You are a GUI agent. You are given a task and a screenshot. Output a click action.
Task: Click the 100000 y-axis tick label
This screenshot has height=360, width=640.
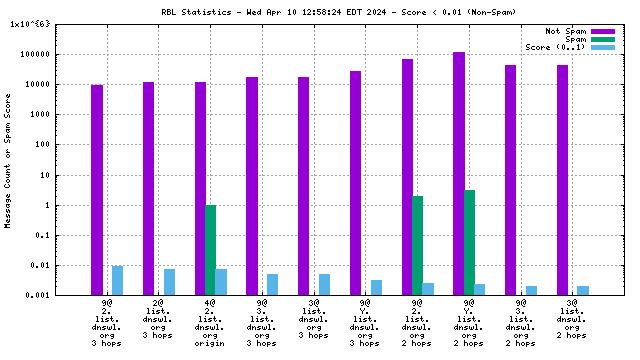coord(35,54)
